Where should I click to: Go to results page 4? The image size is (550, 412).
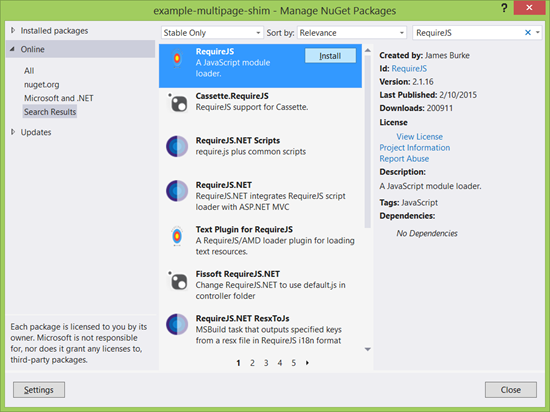[x=280, y=363]
